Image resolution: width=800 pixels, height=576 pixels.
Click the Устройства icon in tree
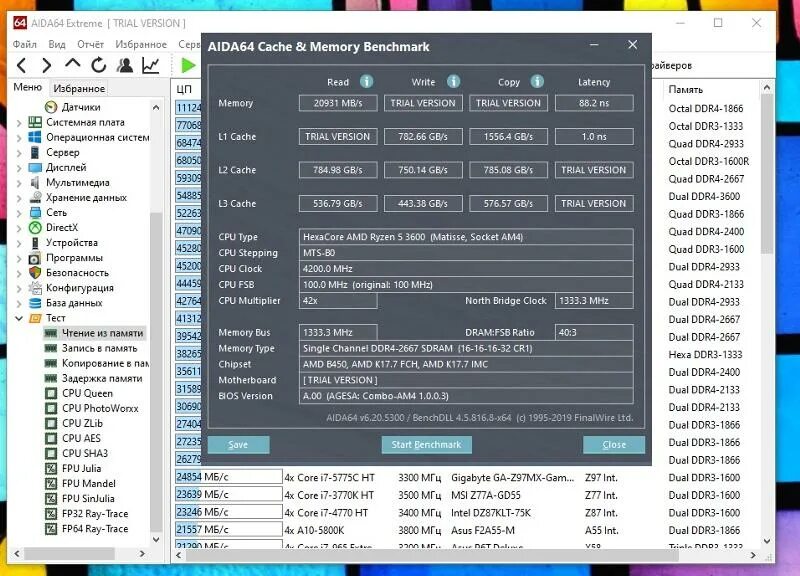click(35, 243)
